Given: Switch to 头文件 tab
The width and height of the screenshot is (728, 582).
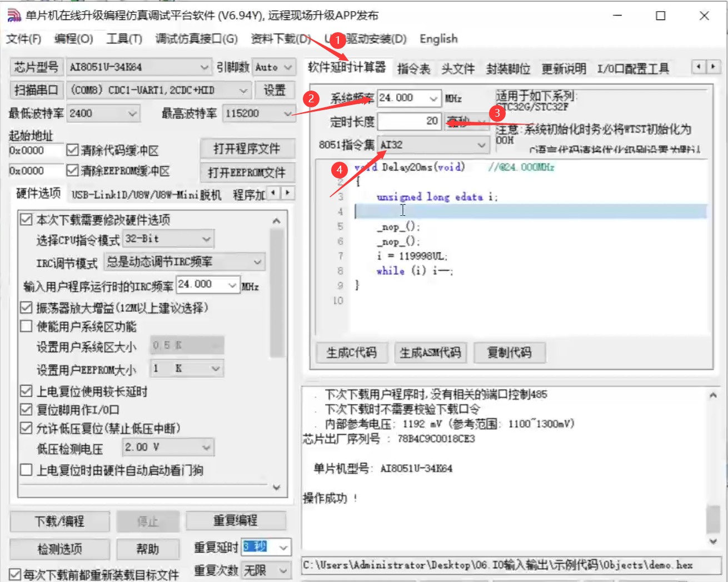Looking at the screenshot, I should (x=458, y=69).
